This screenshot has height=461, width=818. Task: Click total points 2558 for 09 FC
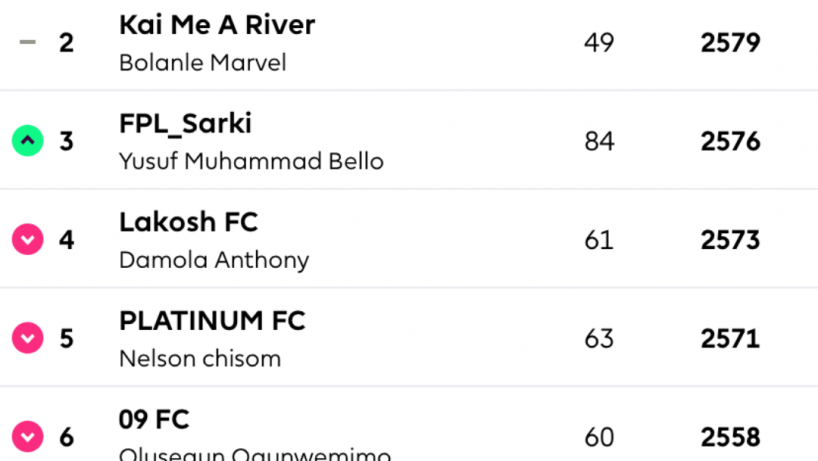pyautogui.click(x=730, y=437)
